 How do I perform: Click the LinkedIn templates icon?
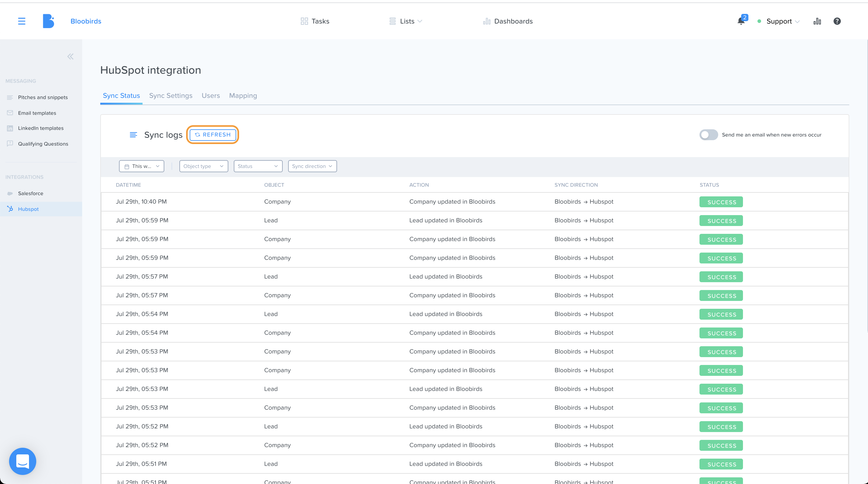[x=10, y=128]
